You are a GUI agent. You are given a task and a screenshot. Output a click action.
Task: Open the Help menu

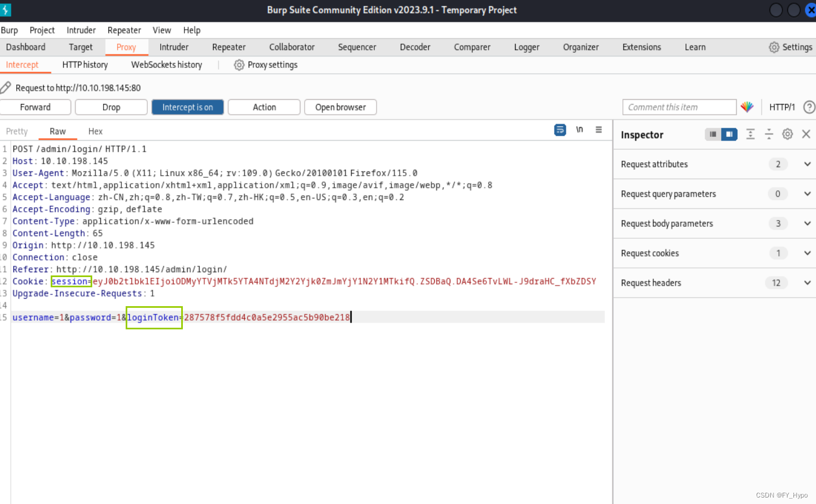coord(192,30)
